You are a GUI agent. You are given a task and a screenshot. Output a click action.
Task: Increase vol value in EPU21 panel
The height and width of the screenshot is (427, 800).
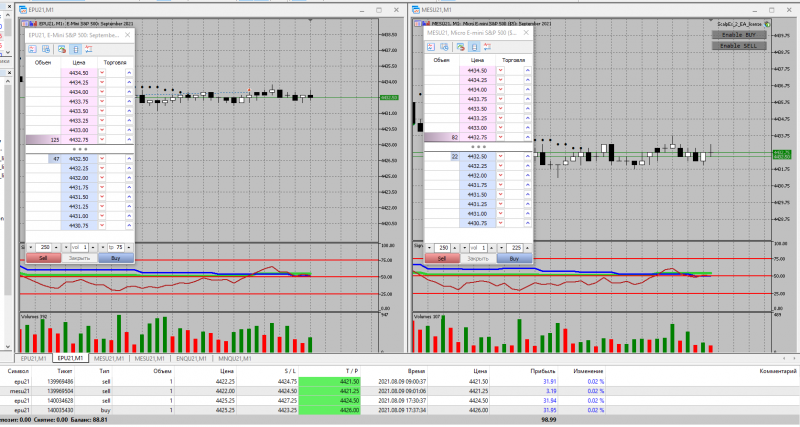[x=93, y=247]
